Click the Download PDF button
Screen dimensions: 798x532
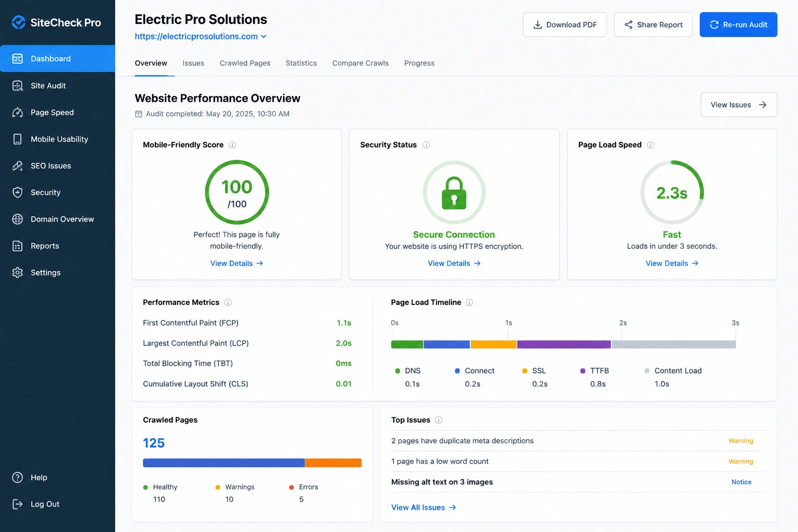(x=565, y=24)
